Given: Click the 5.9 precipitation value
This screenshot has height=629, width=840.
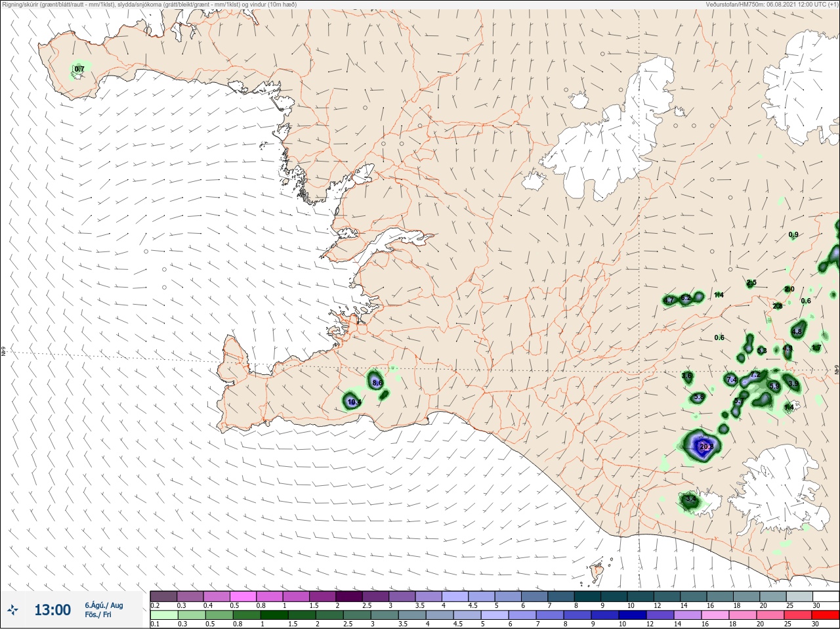Looking at the screenshot, I should tap(774, 387).
